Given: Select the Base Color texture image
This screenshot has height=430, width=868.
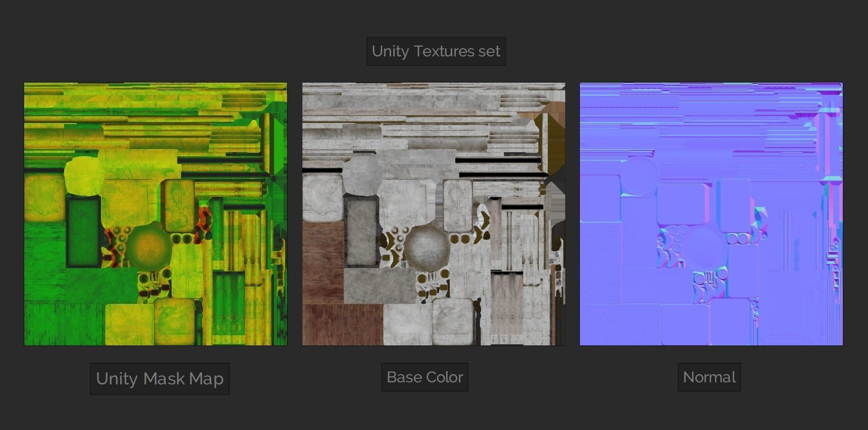Looking at the screenshot, I should (x=434, y=214).
